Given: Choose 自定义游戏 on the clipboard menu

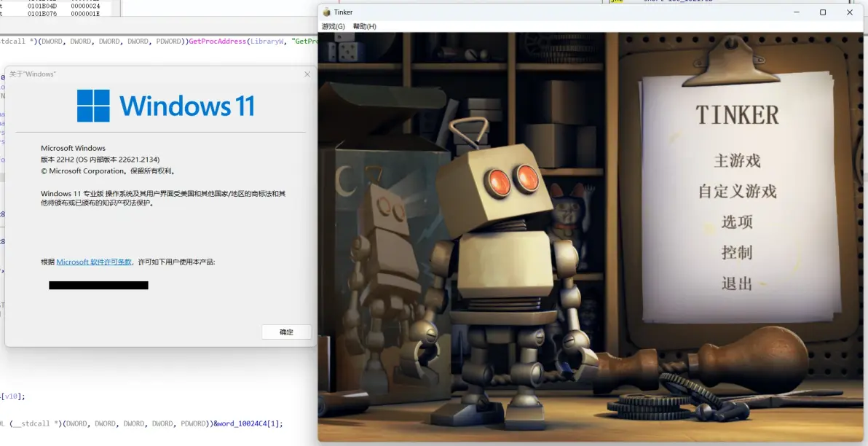Looking at the screenshot, I should pyautogui.click(x=737, y=191).
